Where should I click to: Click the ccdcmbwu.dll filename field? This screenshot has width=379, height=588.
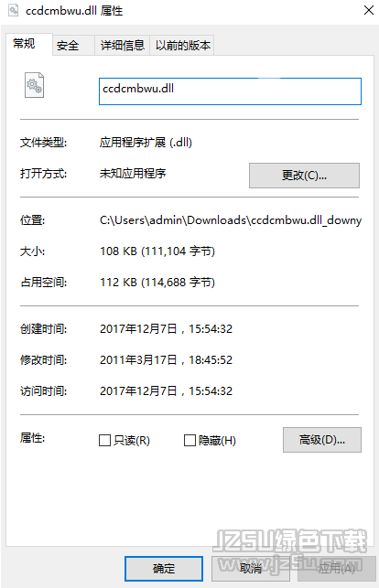[230, 91]
